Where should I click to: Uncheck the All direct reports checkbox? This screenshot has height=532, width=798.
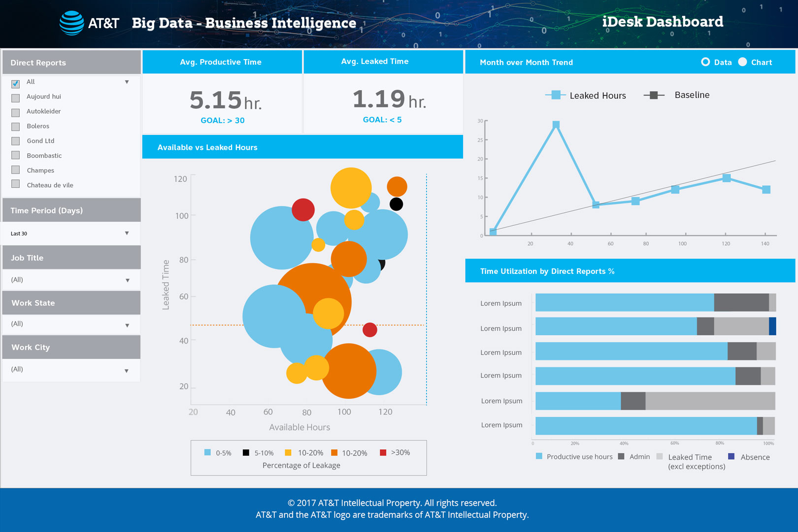pyautogui.click(x=16, y=83)
